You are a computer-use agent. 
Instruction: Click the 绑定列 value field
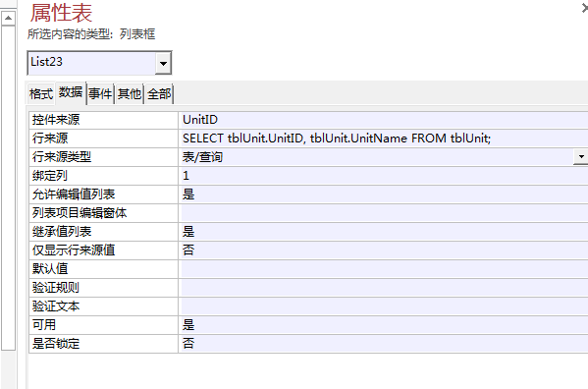(383, 176)
